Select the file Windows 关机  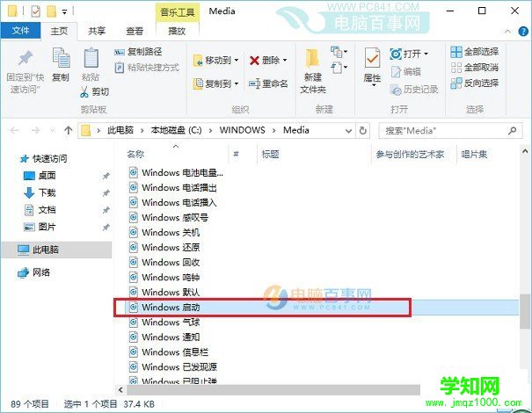[x=171, y=232]
